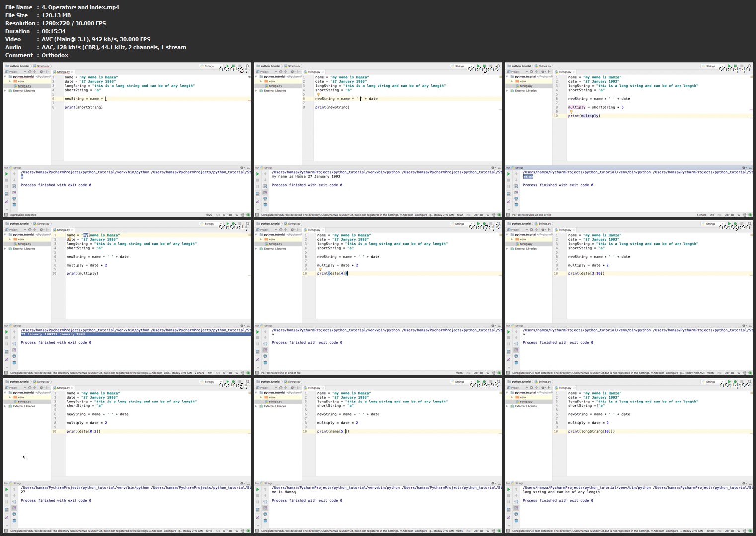Click code 'print(date[3:10])' in 00:09:20 frame
This screenshot has width=756, height=536.
(x=587, y=273)
